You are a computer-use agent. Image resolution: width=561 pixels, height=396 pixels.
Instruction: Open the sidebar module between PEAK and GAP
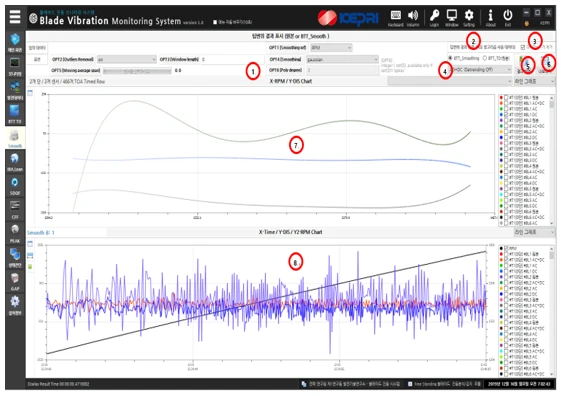(15, 257)
